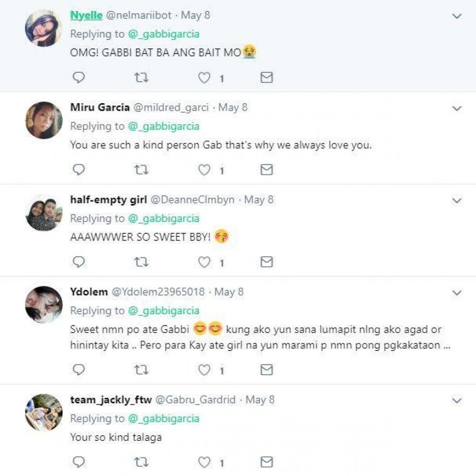The width and height of the screenshot is (476, 476).
Task: Open team_jackly_ftw's avatar
Action: [44, 412]
